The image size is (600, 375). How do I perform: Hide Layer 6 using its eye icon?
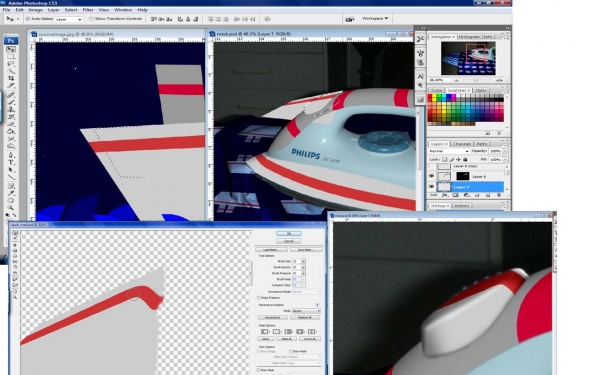pyautogui.click(x=432, y=176)
